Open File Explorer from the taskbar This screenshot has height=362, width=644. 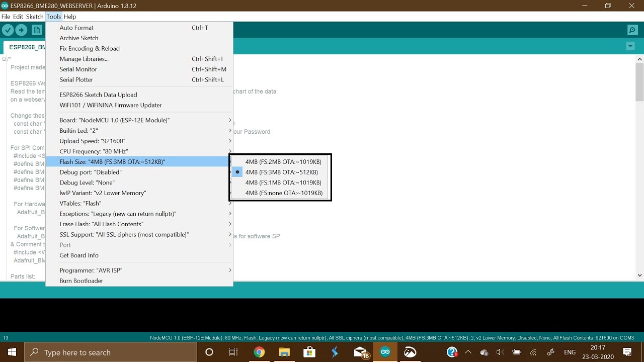pos(284,352)
